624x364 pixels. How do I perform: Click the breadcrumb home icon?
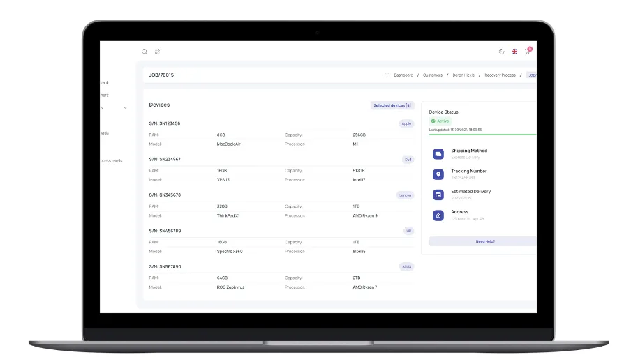[x=387, y=75]
